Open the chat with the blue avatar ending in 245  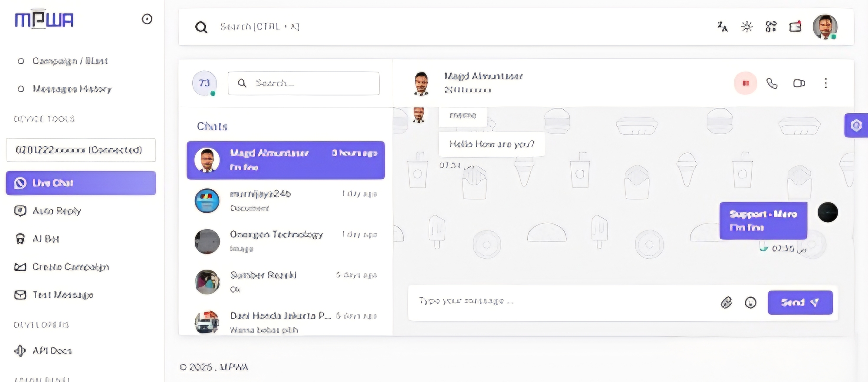pos(286,201)
